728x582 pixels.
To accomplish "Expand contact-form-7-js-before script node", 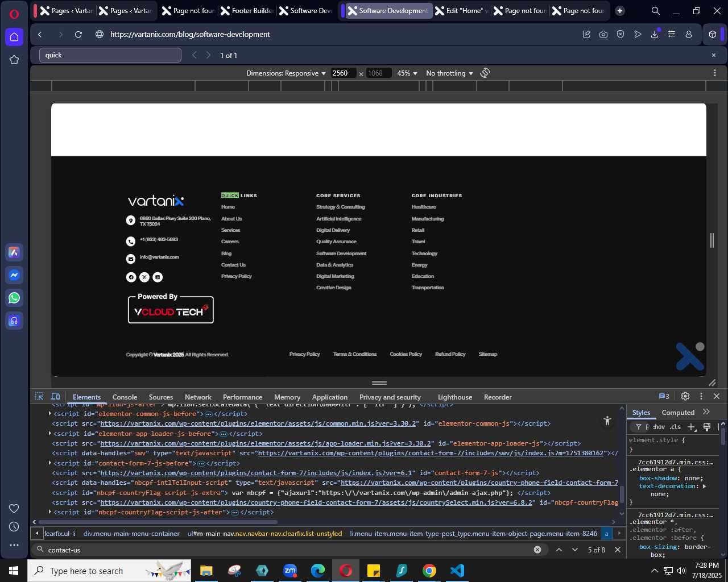I will [x=50, y=463].
